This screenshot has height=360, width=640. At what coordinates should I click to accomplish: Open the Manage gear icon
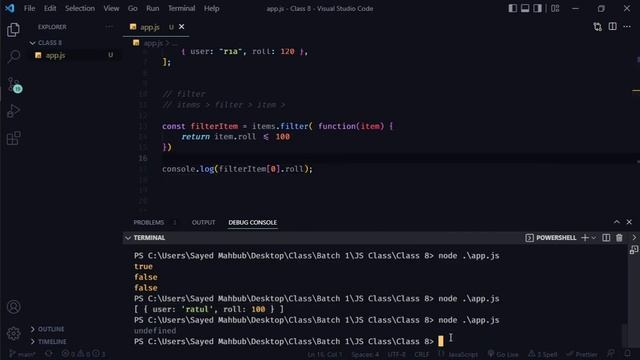tap(13, 333)
